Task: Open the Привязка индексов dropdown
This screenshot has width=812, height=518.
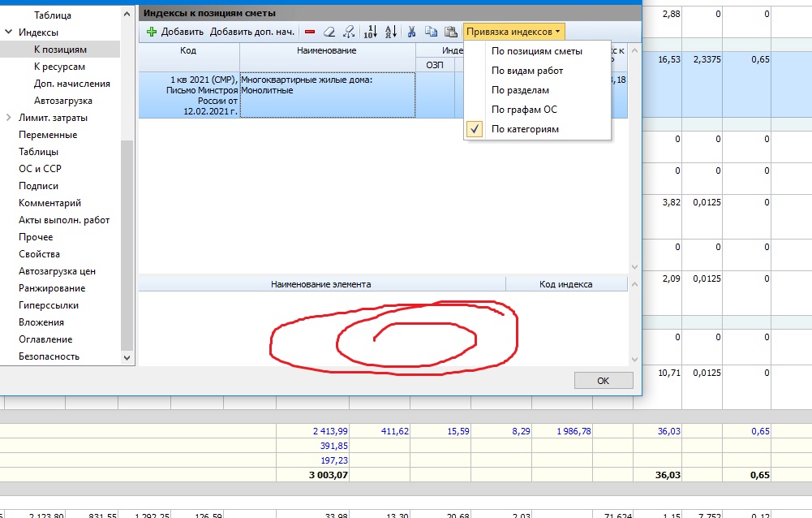Action: pos(513,32)
